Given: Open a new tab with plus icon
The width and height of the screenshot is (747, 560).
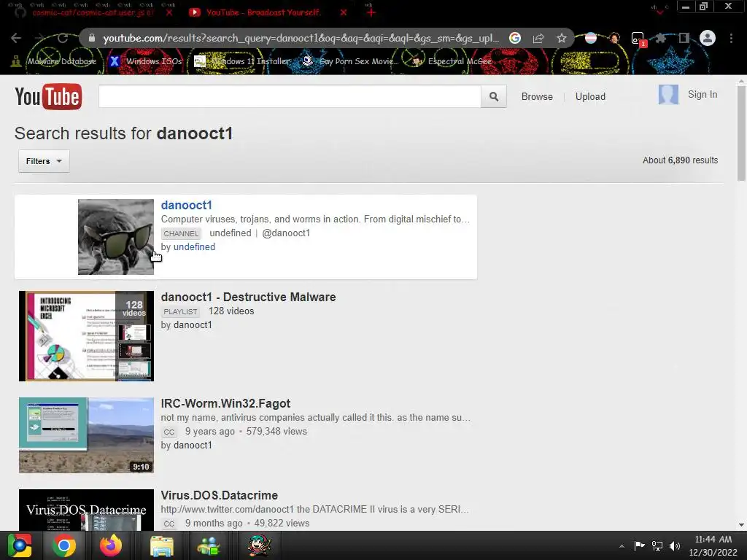Looking at the screenshot, I should [371, 12].
